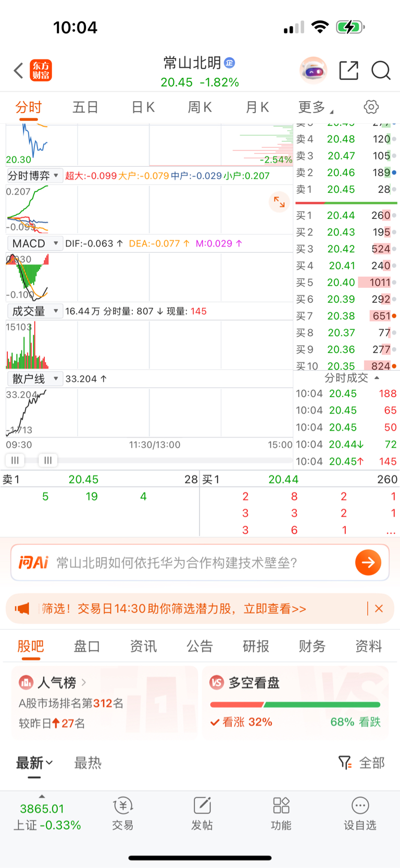Open the 东方财富 logo icon
Viewport: 400px width, 868px height.
(41, 70)
